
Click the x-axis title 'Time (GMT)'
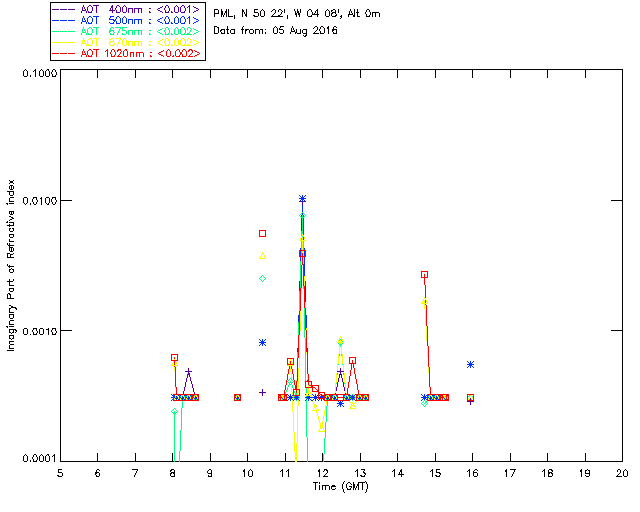pos(340,486)
